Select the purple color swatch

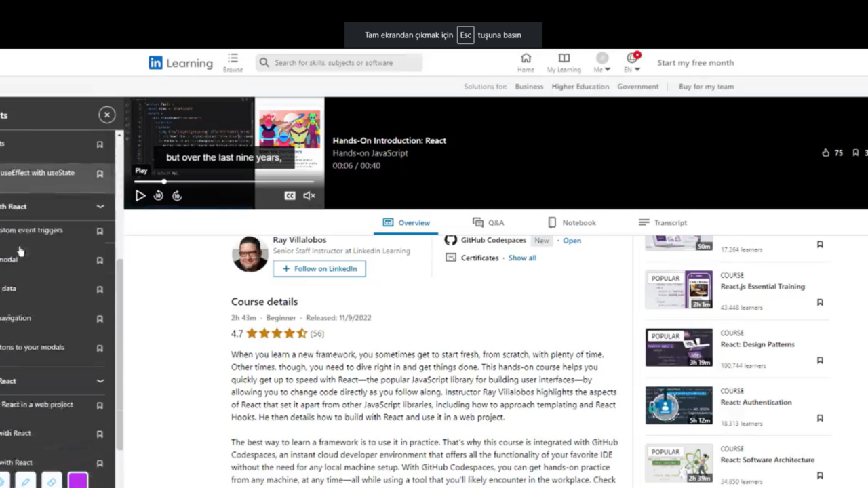(77, 481)
